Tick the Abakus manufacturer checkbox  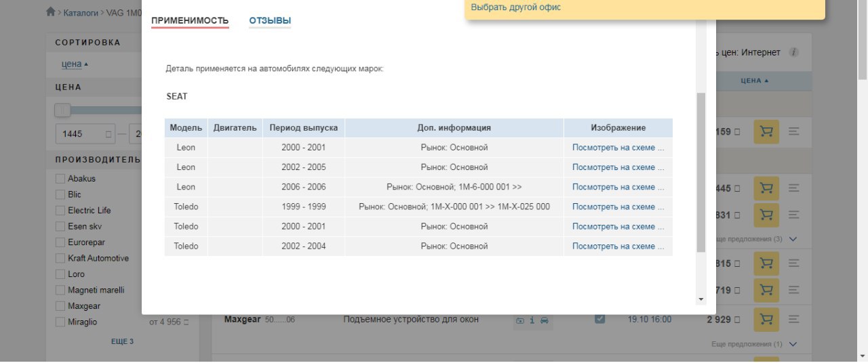(x=60, y=179)
